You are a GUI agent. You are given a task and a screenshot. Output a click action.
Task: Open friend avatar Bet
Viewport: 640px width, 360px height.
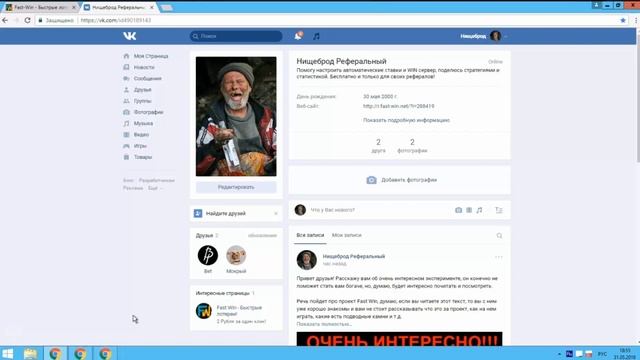(208, 256)
